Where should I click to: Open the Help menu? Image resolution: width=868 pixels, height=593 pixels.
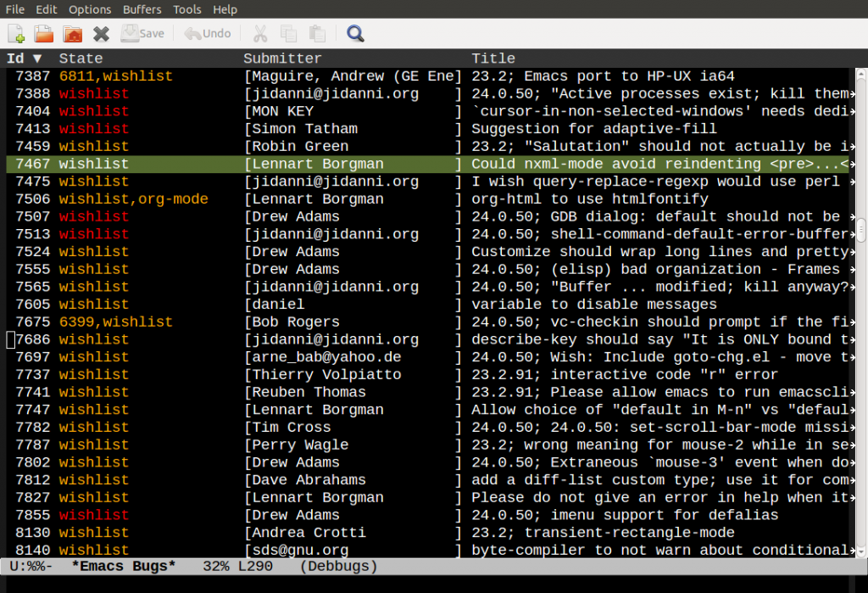(225, 9)
